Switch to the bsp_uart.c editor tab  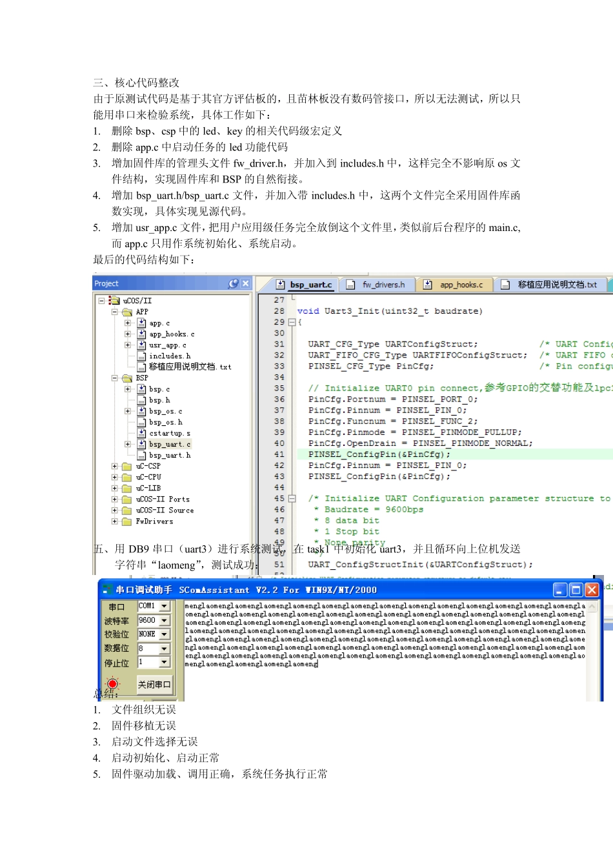pyautogui.click(x=304, y=285)
